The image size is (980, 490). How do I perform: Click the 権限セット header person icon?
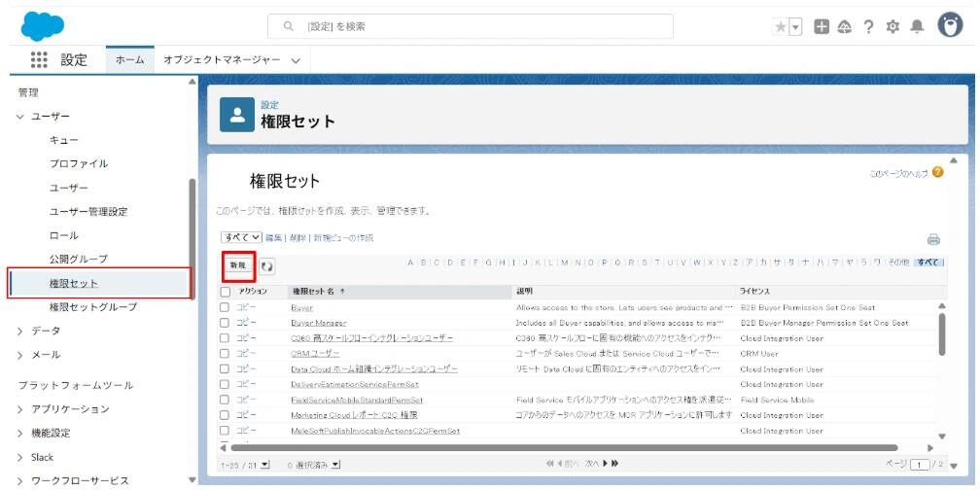[x=237, y=115]
